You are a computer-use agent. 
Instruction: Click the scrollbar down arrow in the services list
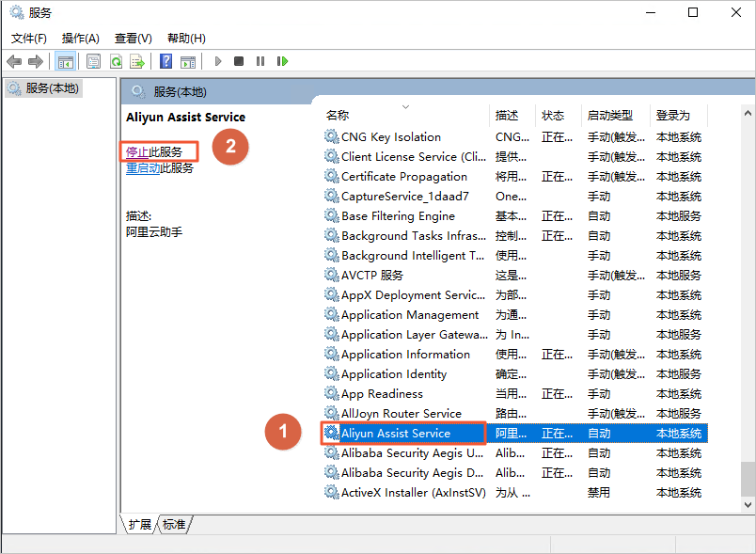point(747,503)
